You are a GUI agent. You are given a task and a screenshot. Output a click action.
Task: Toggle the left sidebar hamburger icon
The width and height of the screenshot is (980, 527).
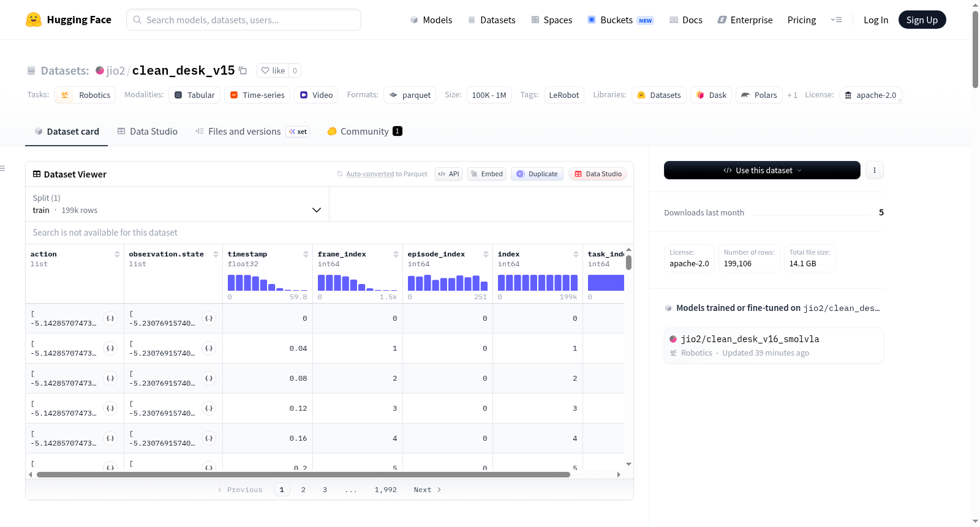2,168
